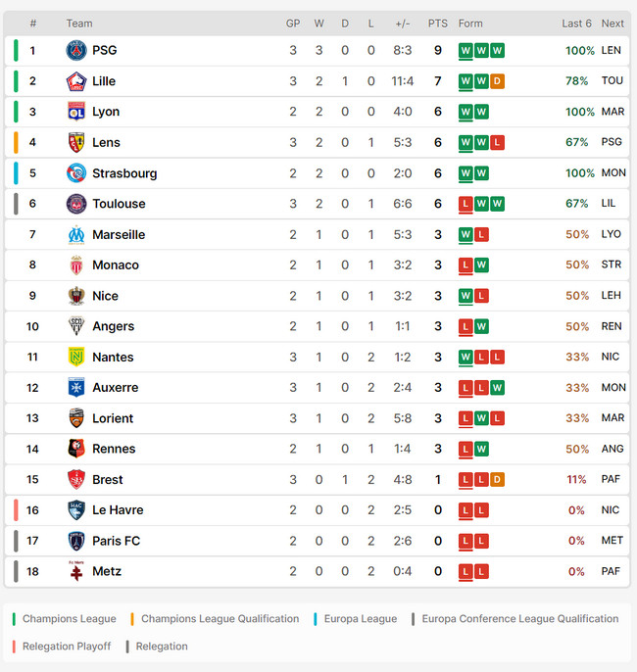Open the Toulouse team name link

[119, 204]
